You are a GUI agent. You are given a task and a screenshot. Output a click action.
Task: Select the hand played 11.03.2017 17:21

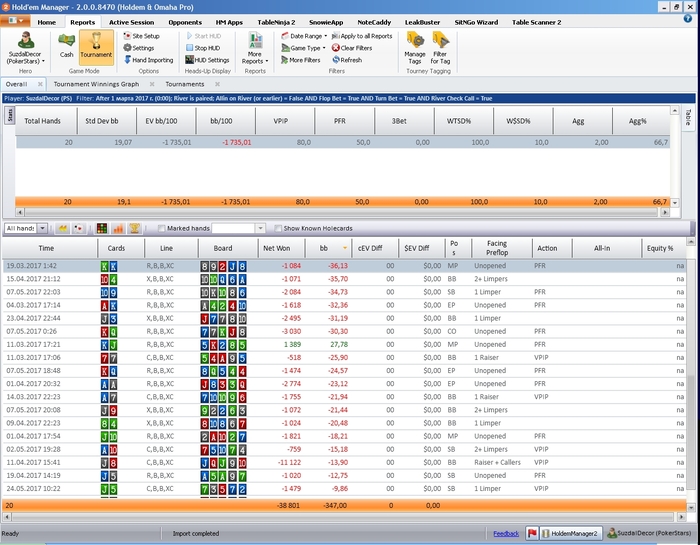344,345
